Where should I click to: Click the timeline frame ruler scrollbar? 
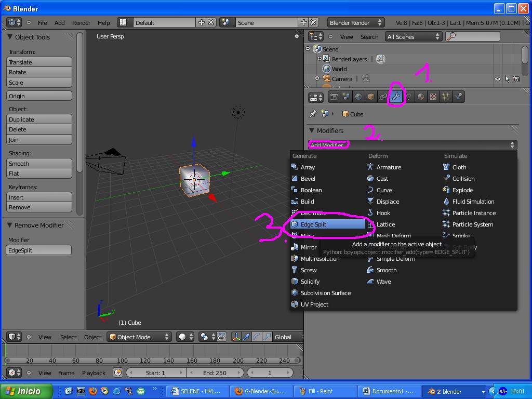[x=152, y=360]
